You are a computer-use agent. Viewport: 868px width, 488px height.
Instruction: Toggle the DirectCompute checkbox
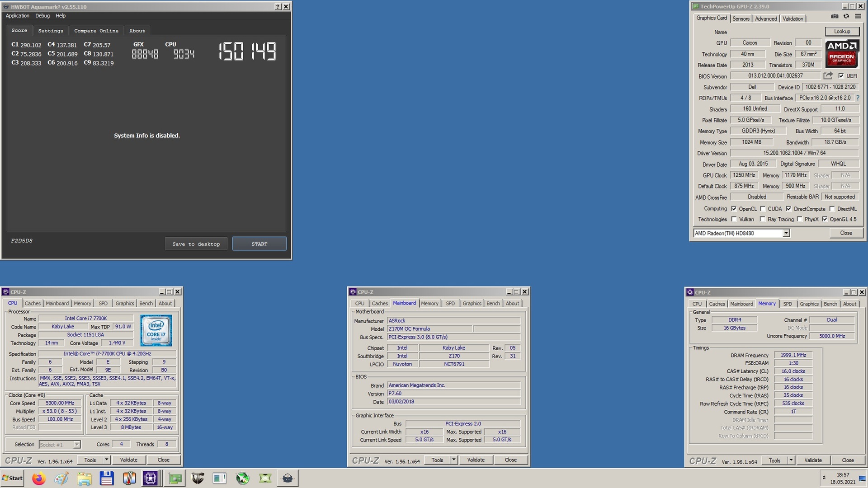point(788,209)
